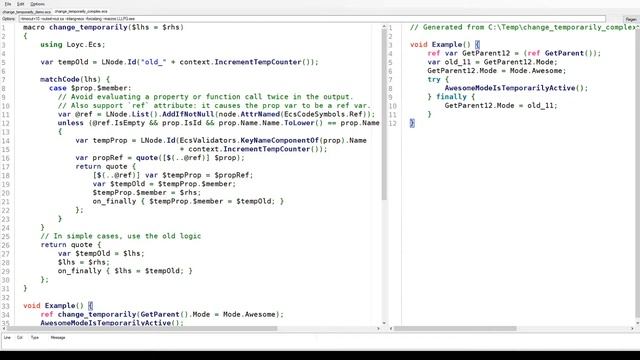Open the Options menu
Screen dimensions: 640x360
(37, 4)
